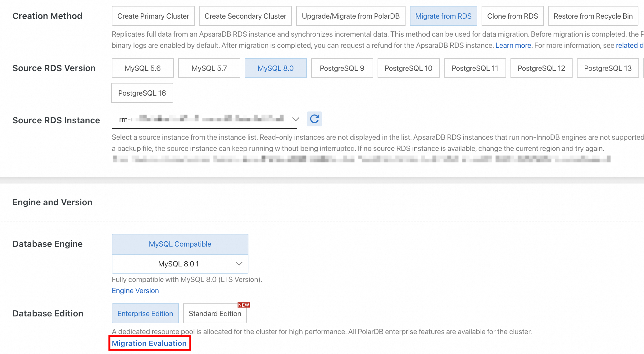This screenshot has width=644, height=354.
Task: Choose PostgreSQL 13 source version
Action: tap(608, 68)
